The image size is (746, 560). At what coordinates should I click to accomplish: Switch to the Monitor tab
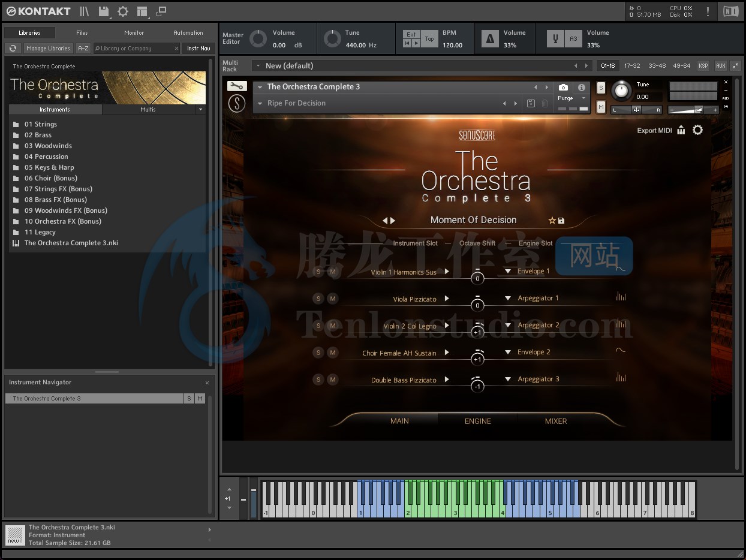click(x=134, y=32)
